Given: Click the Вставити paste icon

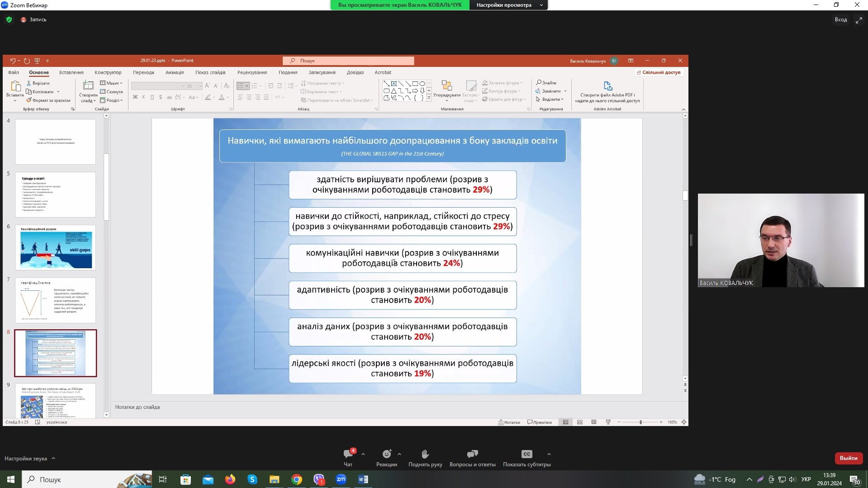Looking at the screenshot, I should coord(15,86).
